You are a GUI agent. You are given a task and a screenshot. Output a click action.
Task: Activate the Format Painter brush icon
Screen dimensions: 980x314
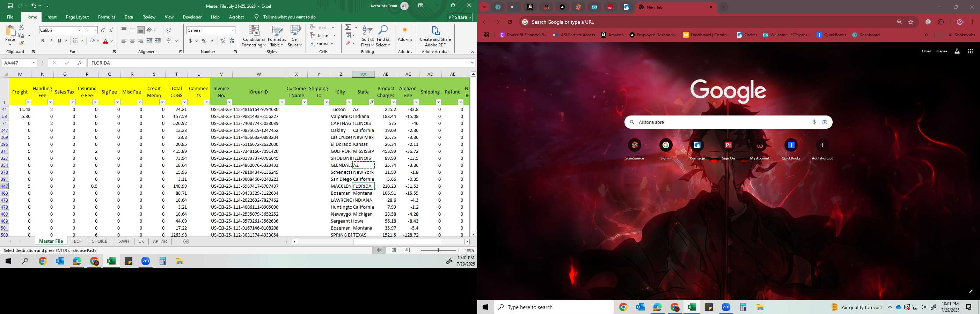21,43
